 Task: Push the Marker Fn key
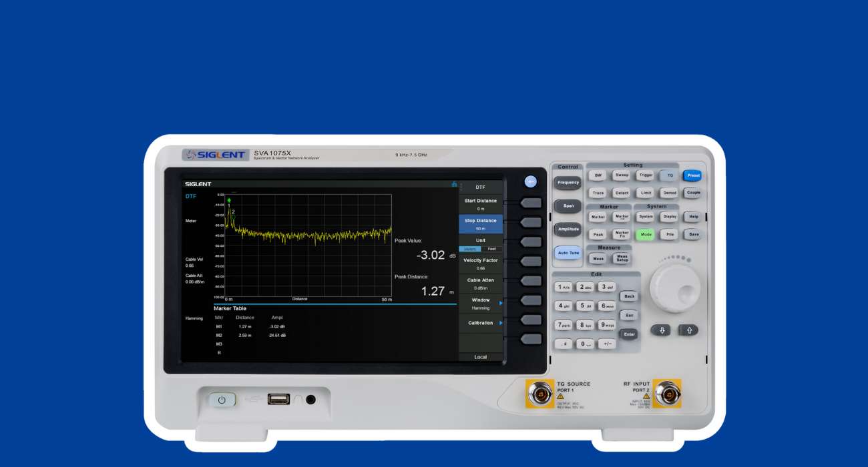click(x=621, y=234)
